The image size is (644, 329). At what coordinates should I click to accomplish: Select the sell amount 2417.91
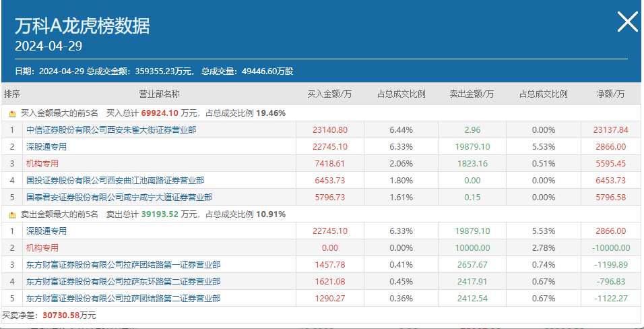pos(472,282)
